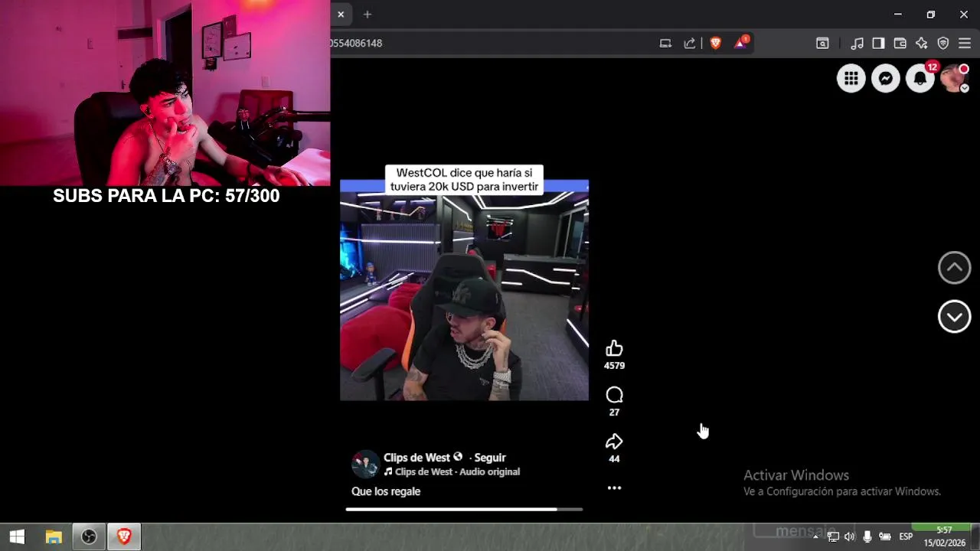The image size is (980, 551).
Task: Open Messenger chats icon
Action: coord(886,78)
